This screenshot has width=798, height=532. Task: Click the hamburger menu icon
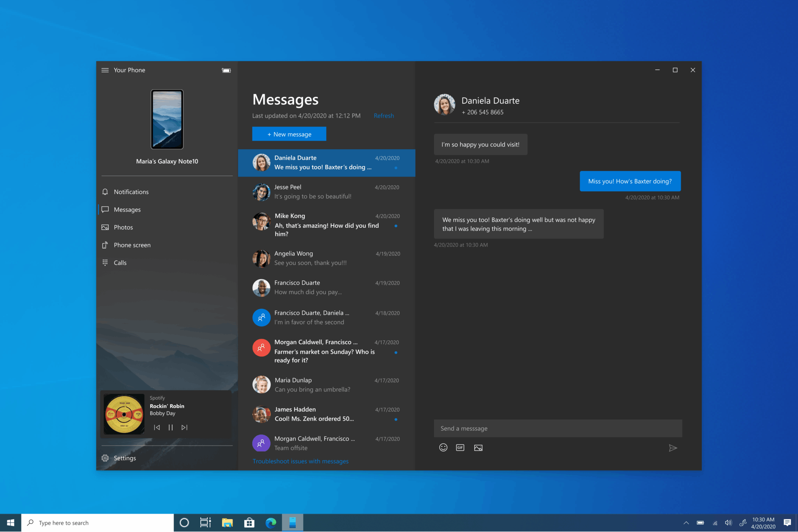[104, 69]
